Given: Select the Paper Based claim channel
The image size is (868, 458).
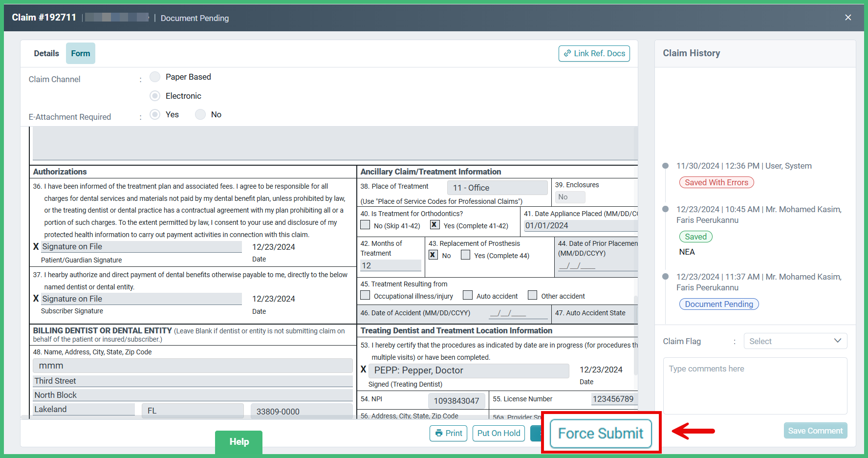Looking at the screenshot, I should coord(155,77).
